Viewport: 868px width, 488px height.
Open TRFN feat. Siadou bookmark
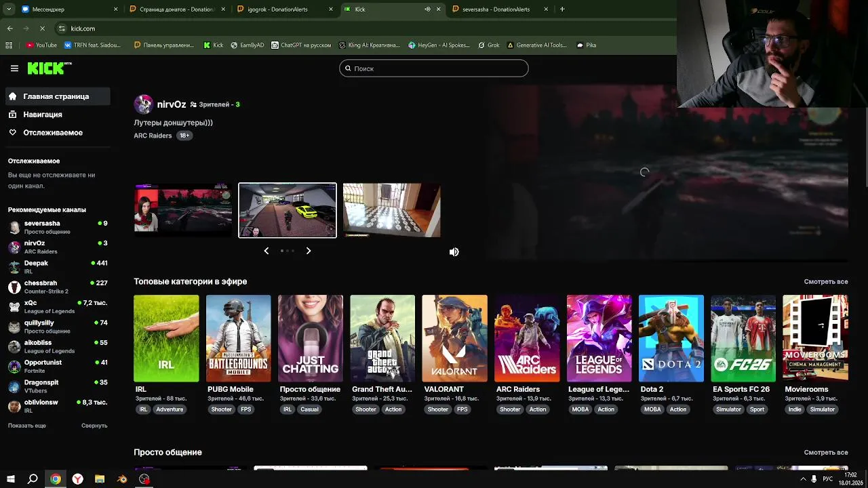pyautogui.click(x=93, y=45)
